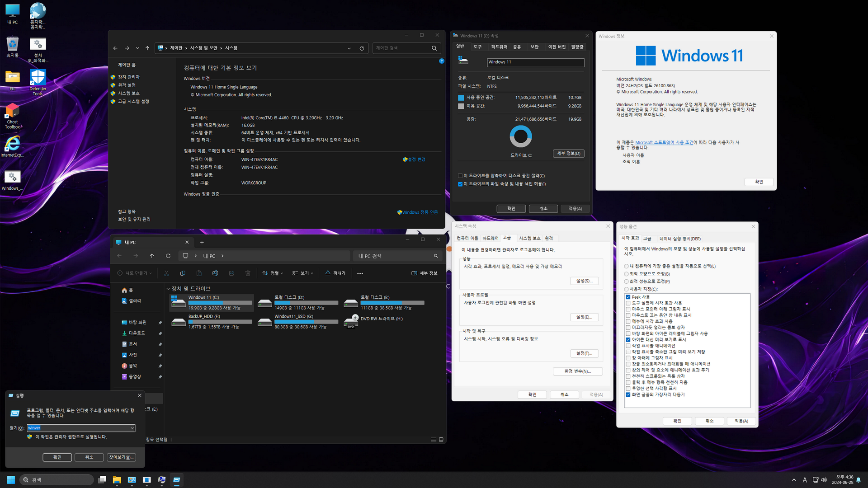Click the up arrow in control panel window
Viewport: 868px width, 488px height.
click(x=147, y=48)
